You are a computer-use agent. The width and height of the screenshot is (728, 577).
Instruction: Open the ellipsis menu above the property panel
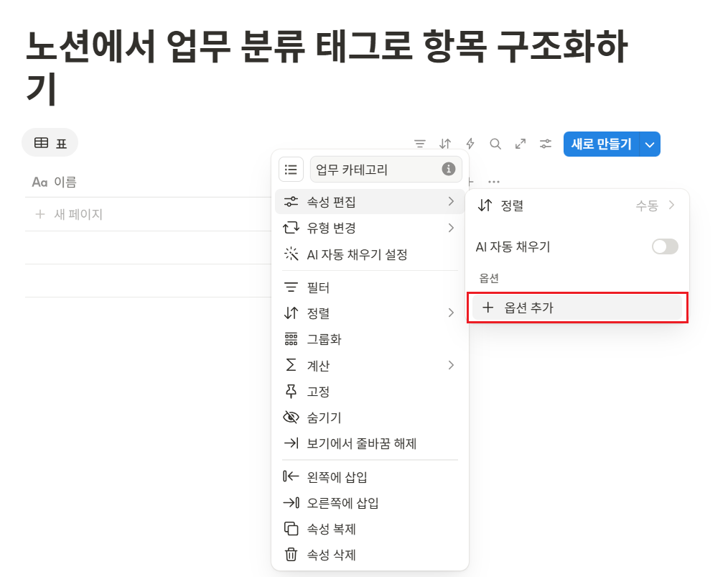point(493,181)
